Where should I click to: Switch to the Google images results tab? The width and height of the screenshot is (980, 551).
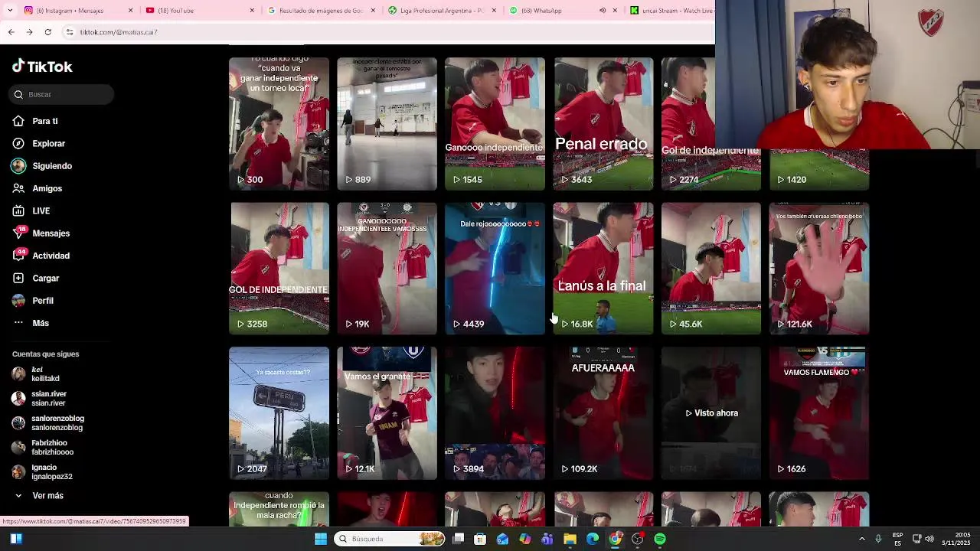(320, 11)
